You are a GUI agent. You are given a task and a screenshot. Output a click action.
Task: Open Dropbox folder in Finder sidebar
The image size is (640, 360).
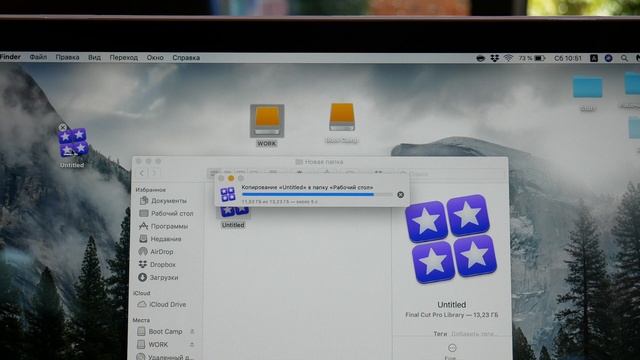(157, 264)
